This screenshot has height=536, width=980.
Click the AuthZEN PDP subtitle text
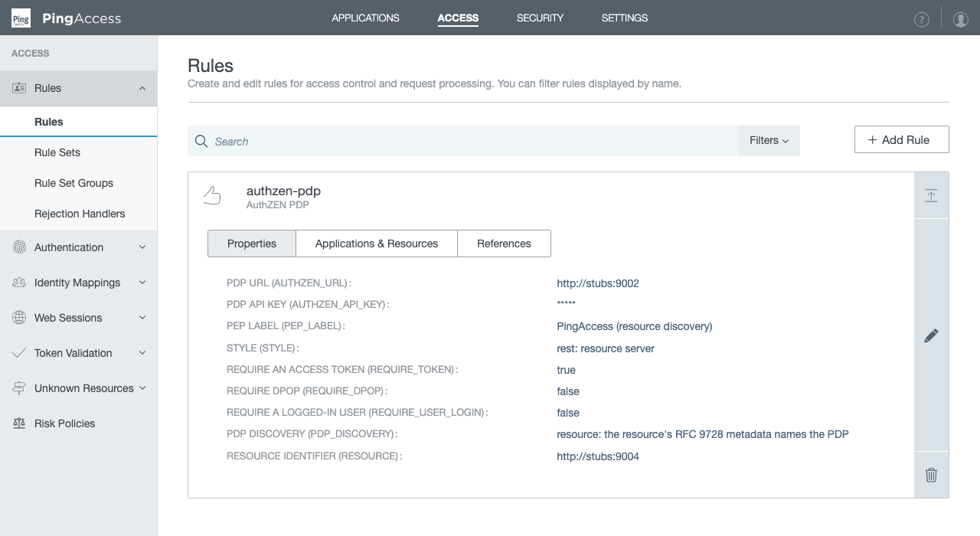point(278,205)
